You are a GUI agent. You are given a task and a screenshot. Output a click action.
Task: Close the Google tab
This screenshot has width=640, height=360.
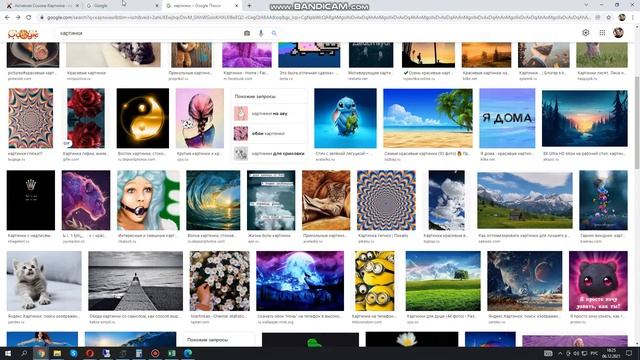[157, 6]
